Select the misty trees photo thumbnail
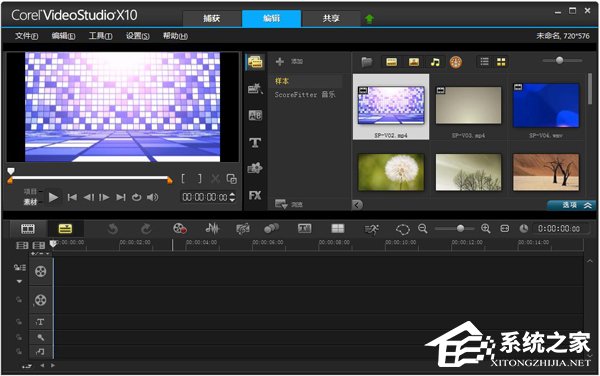The height and width of the screenshot is (376, 600). 468,172
